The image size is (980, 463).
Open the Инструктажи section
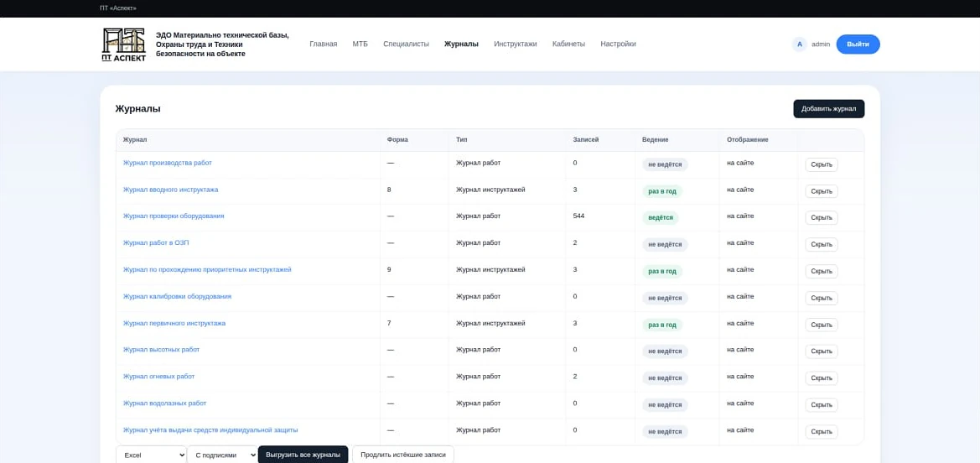tap(515, 44)
